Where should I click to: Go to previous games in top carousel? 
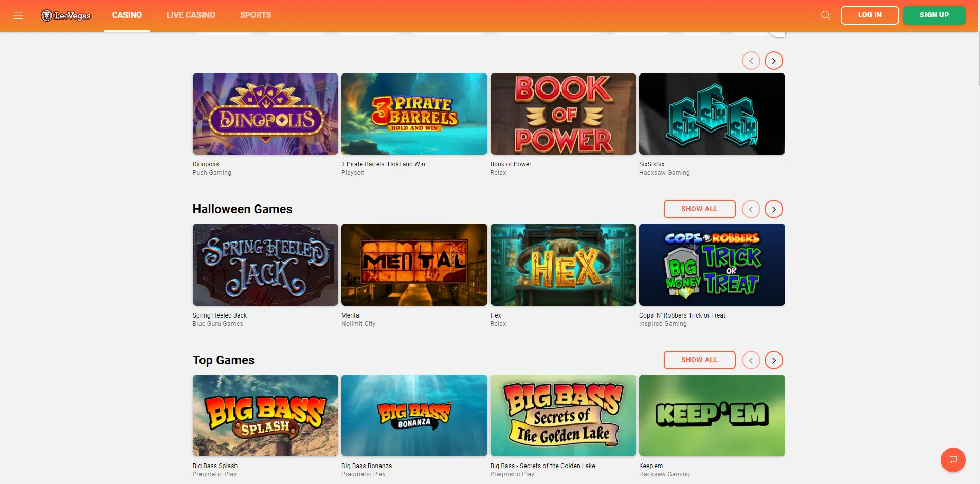click(751, 61)
